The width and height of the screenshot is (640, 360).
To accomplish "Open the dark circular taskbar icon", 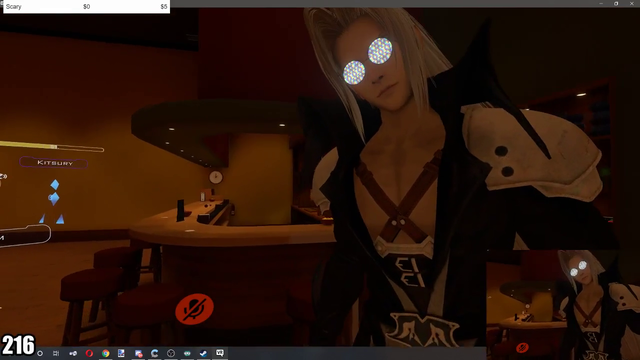I will (x=171, y=353).
